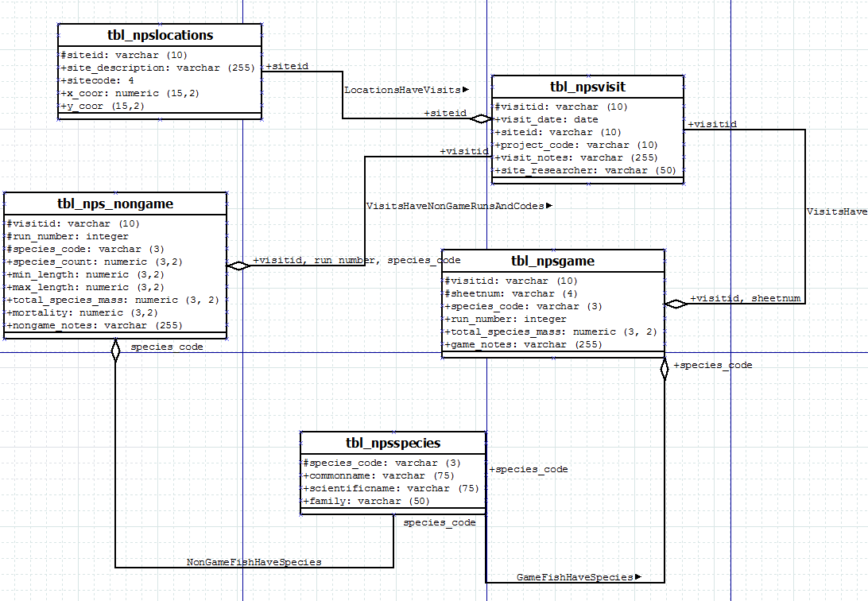Click the diamond beneath tbl_npsgame's bottom-right corner
This screenshot has width=868, height=601.
point(665,369)
